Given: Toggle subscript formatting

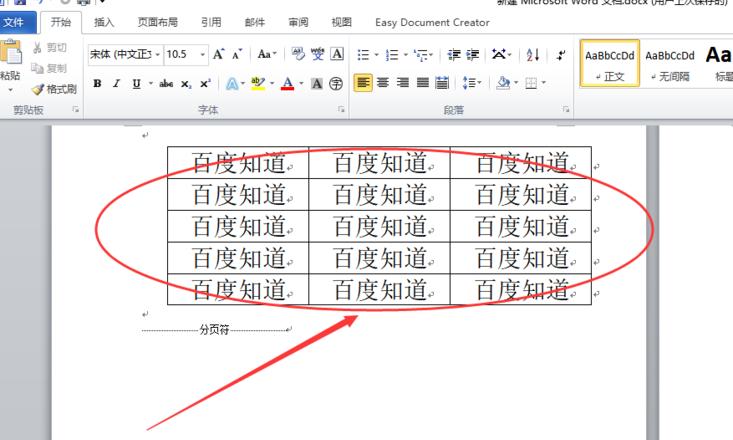Looking at the screenshot, I should pos(186,84).
